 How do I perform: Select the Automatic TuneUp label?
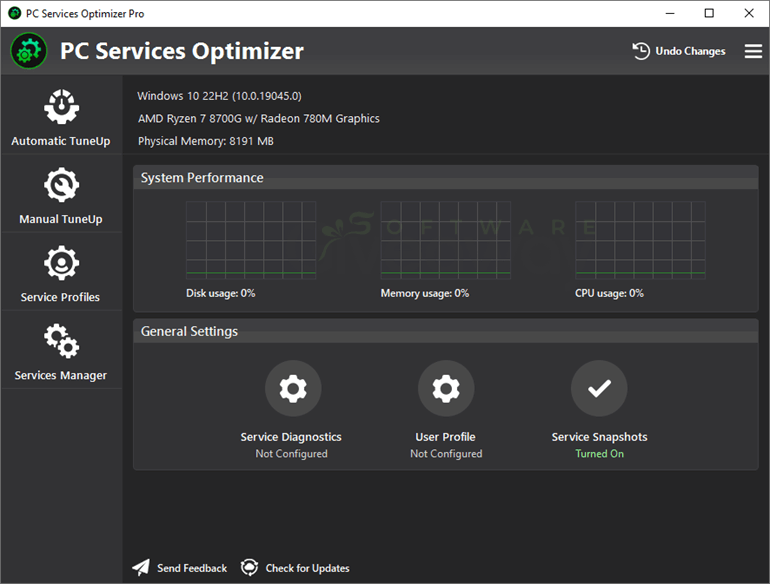[x=61, y=141]
